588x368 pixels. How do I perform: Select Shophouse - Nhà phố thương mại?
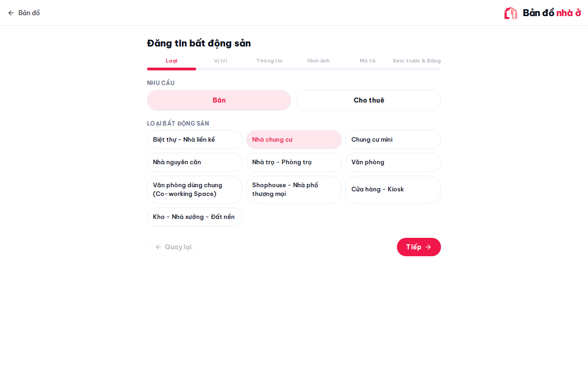point(294,190)
